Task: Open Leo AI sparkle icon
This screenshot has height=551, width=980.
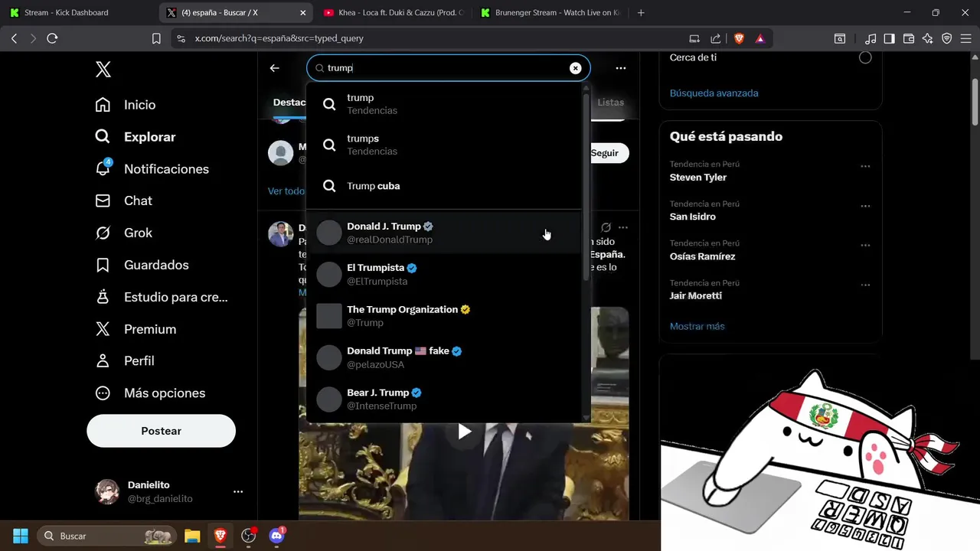Action: point(928,38)
